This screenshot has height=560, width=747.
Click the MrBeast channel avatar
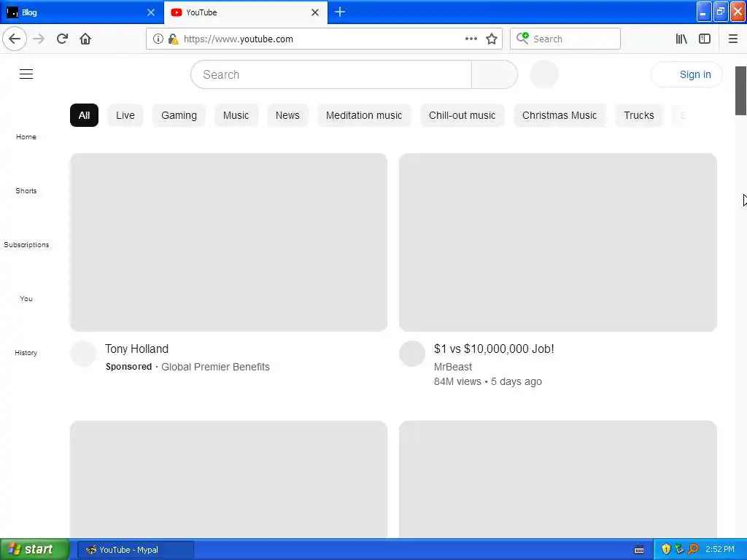pos(412,354)
